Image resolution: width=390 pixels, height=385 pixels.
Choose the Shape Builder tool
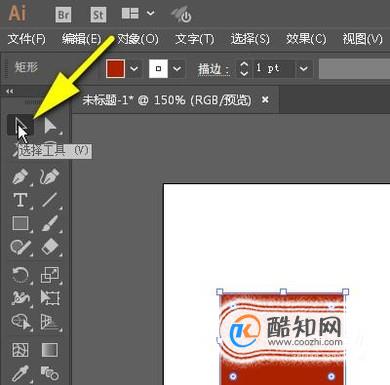pos(20,322)
